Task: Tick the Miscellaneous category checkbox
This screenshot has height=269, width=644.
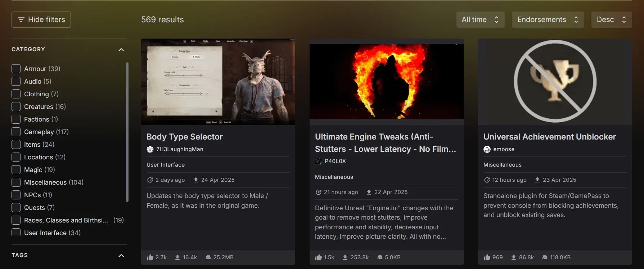Action: coord(16,182)
